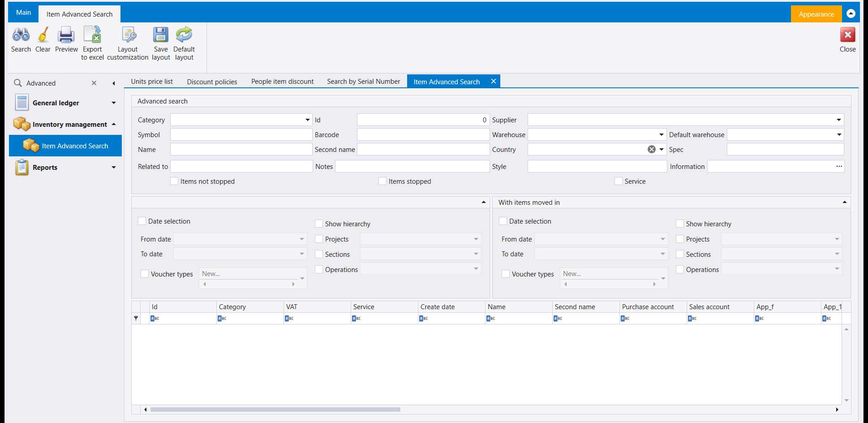Click the grid scrollbar right arrow
Viewport: 868px width, 423px height.
click(x=837, y=410)
